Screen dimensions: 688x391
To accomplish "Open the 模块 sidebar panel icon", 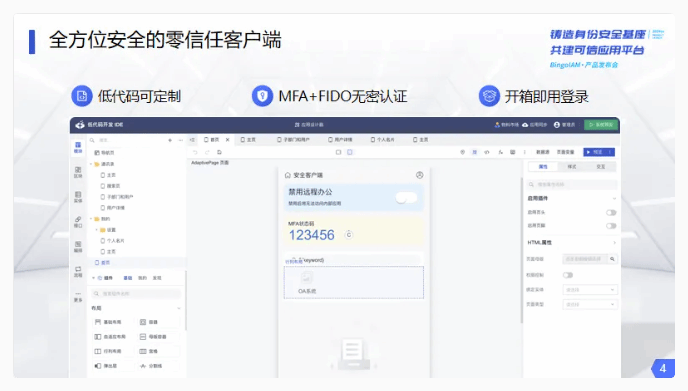I will coord(78,147).
